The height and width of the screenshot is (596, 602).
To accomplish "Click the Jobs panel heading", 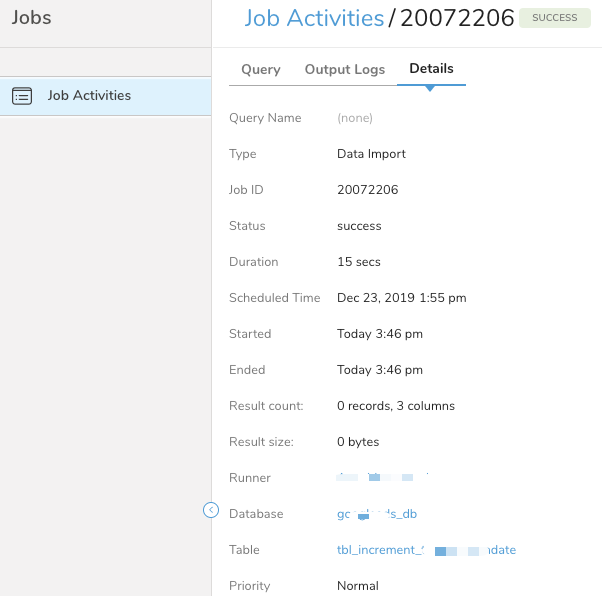I will [x=31, y=18].
